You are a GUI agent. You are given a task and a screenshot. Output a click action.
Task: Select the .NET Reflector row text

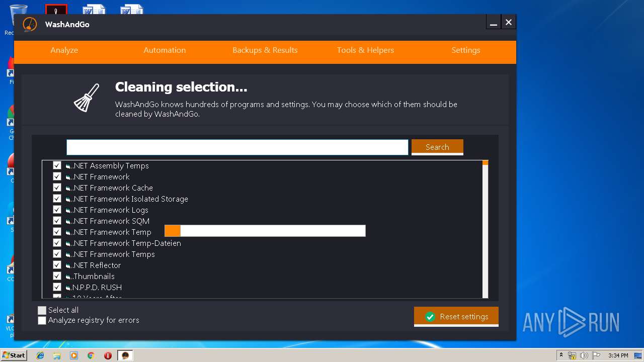point(96,265)
